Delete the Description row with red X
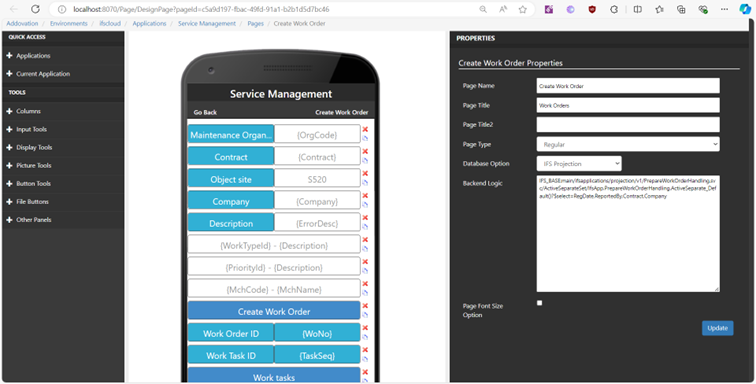This screenshot has width=756, height=384. pyautogui.click(x=365, y=218)
